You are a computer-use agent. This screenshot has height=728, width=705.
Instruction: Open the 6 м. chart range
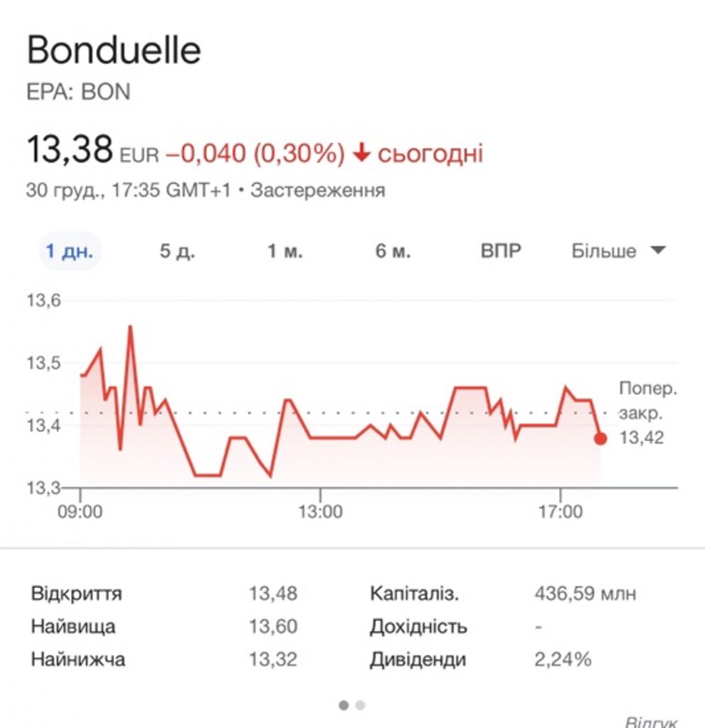(393, 251)
